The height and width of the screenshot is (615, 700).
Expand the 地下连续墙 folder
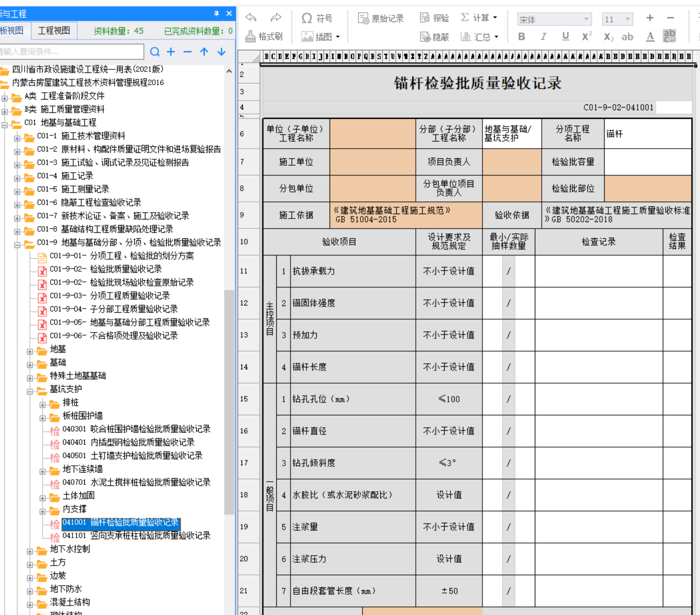click(x=43, y=471)
